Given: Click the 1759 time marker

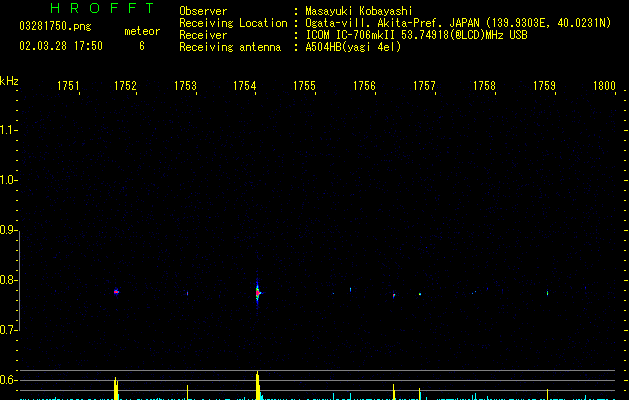Looking at the screenshot, I should [544, 86].
